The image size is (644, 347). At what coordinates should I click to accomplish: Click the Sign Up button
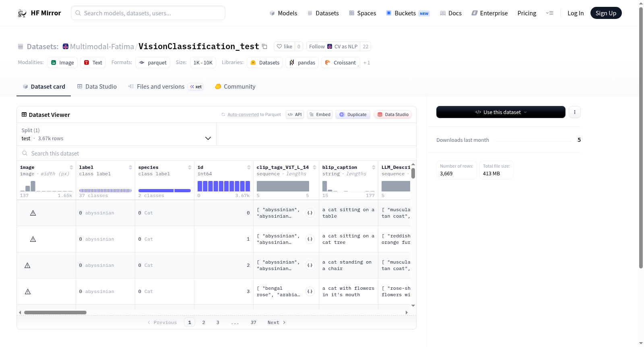point(606,13)
